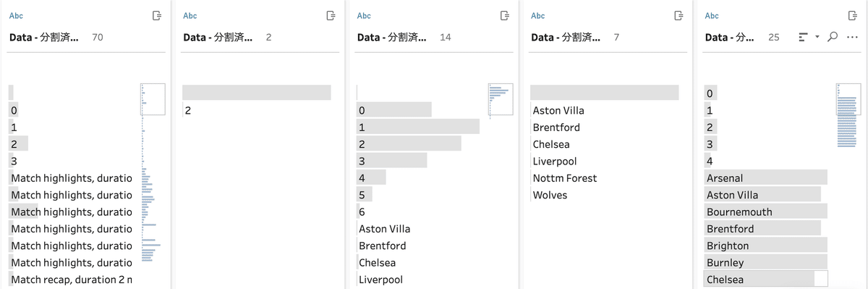Click the view toggle icon on the 7-value field
The image size is (868, 289).
[x=678, y=15]
